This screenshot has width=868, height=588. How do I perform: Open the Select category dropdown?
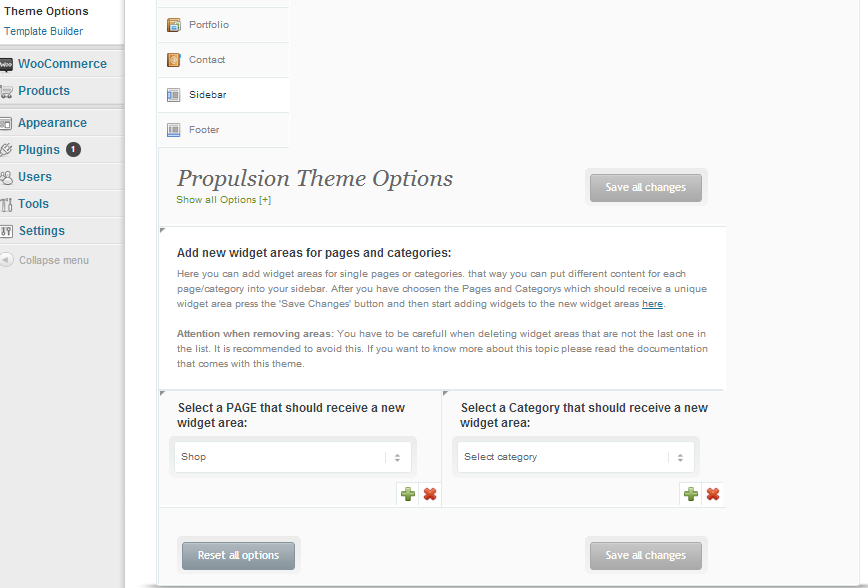pos(576,457)
